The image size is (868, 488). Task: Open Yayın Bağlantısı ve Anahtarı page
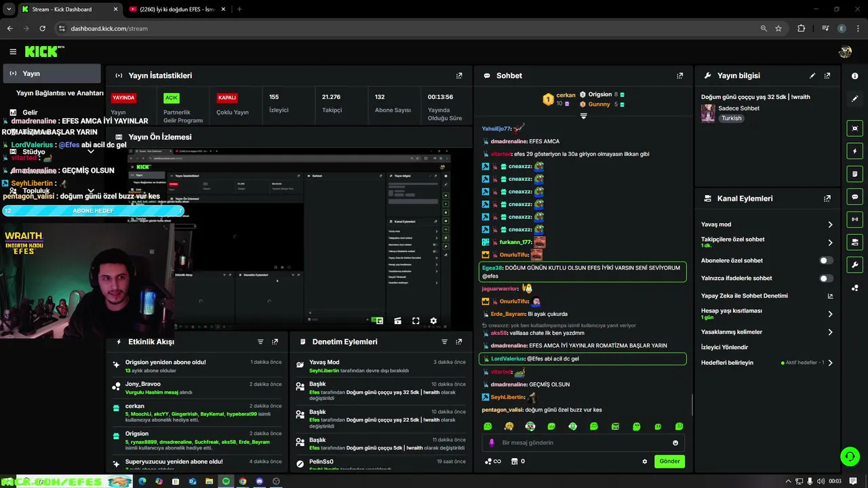[x=60, y=93]
